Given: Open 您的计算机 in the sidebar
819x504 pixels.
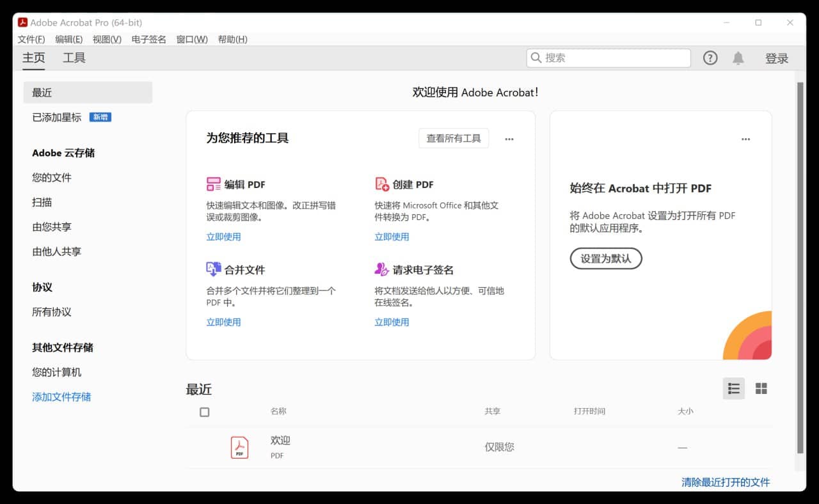Looking at the screenshot, I should click(57, 372).
